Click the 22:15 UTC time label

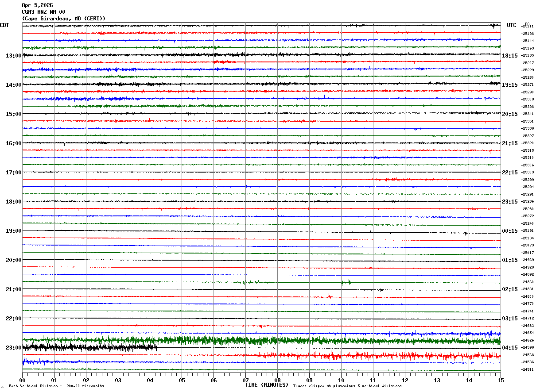510,173
